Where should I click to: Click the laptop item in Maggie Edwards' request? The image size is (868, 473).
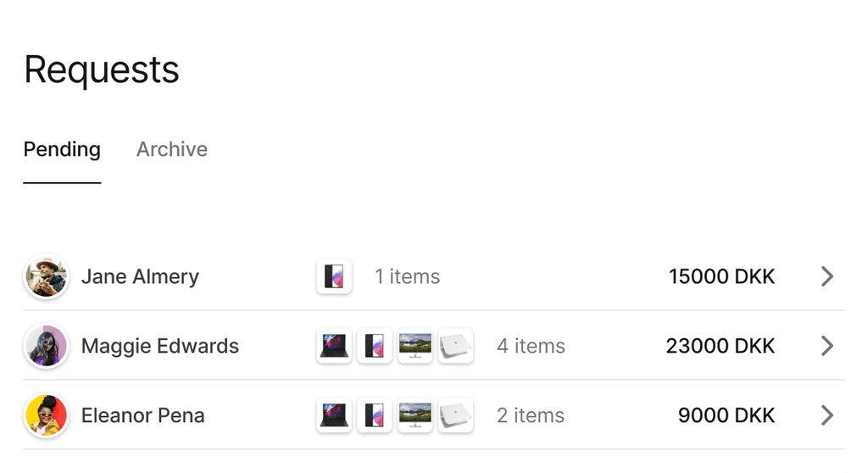(x=334, y=346)
